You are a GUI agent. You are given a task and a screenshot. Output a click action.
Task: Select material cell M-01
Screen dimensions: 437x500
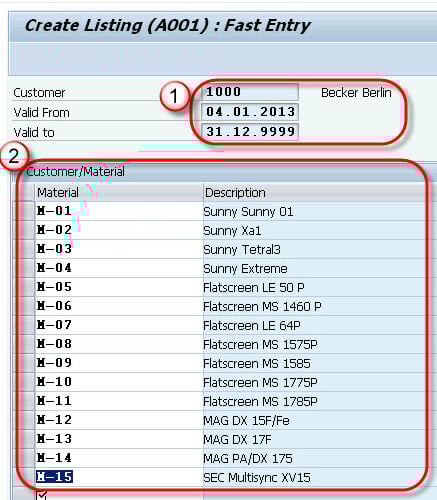click(x=119, y=211)
